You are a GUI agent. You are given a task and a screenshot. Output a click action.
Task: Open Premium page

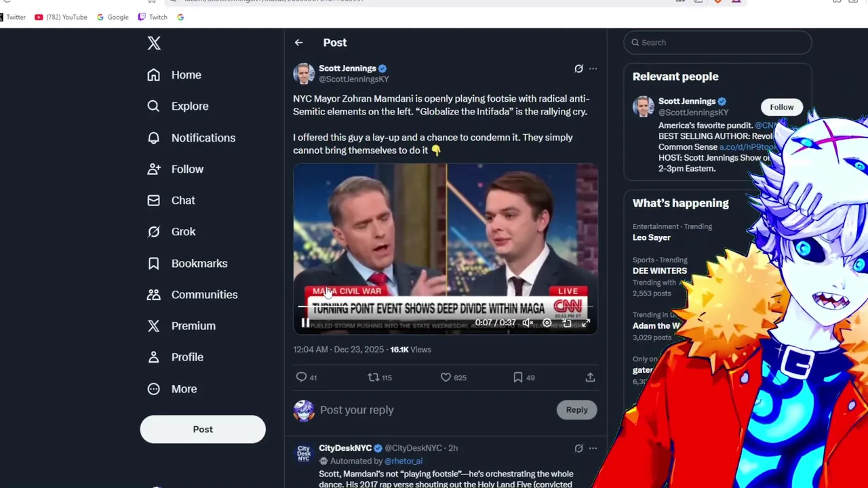click(181, 326)
